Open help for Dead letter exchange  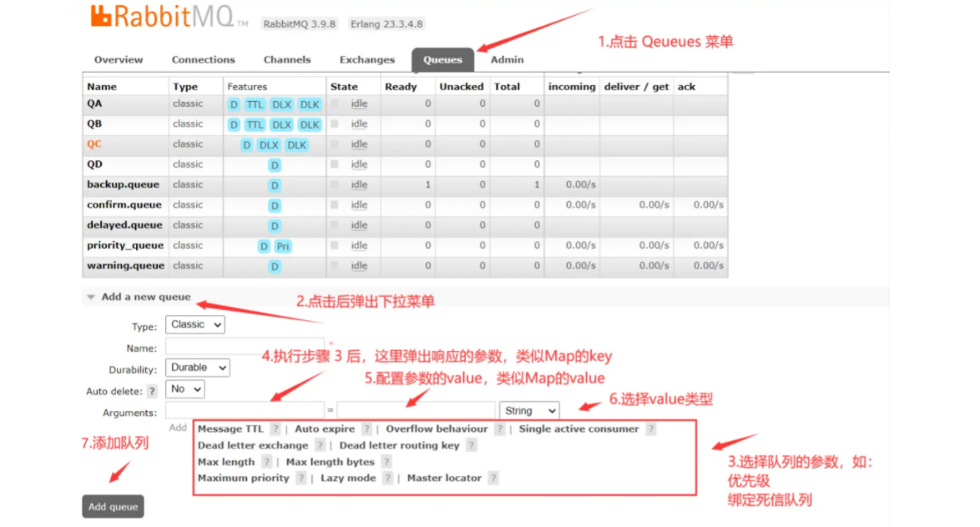(x=320, y=445)
